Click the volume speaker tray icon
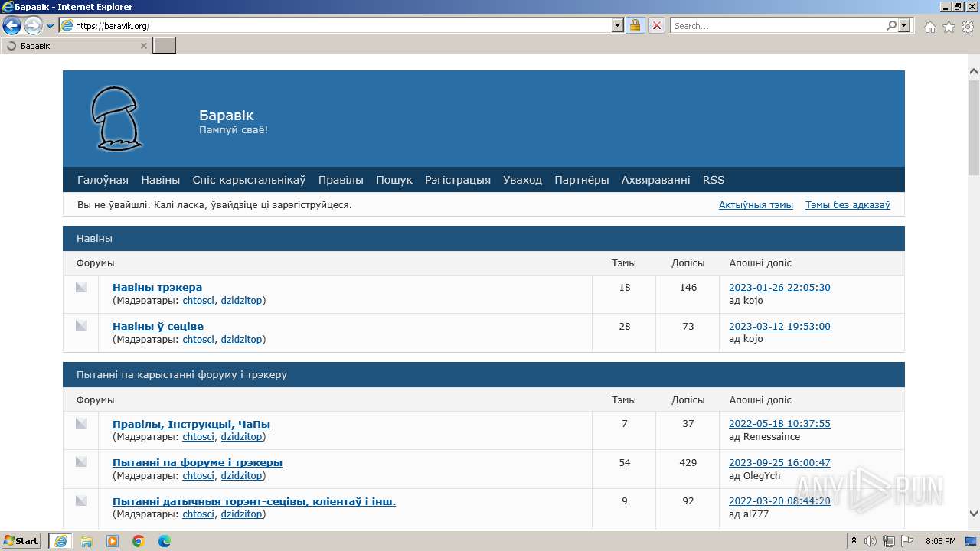 click(871, 541)
